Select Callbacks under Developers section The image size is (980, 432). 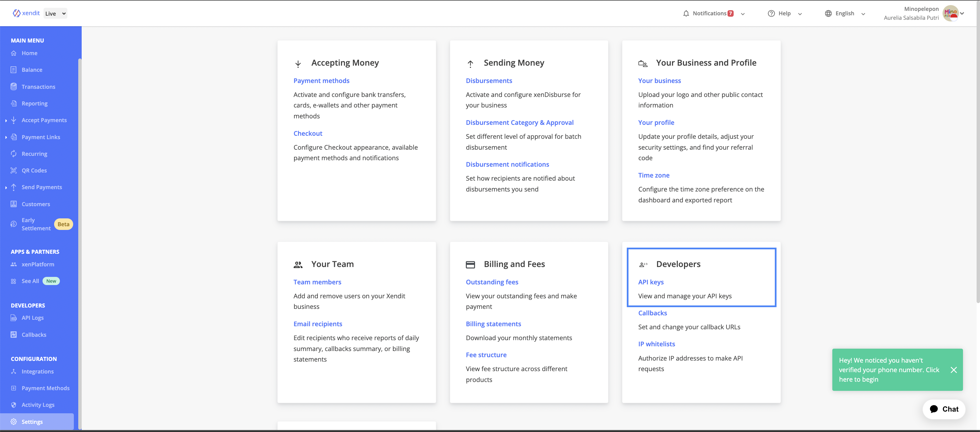(652, 313)
